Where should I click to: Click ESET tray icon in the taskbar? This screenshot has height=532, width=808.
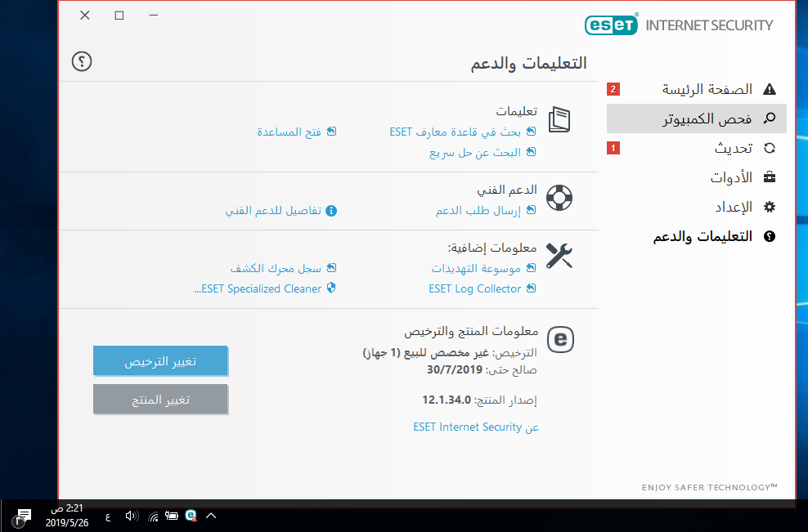pyautogui.click(x=191, y=516)
